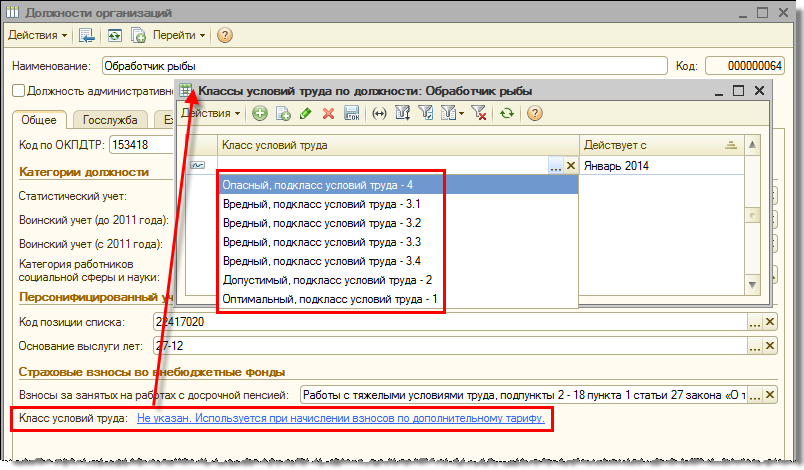Click ellipsis selection button in Класс условий труда cell
The width and height of the screenshot is (804, 470).
point(555,166)
